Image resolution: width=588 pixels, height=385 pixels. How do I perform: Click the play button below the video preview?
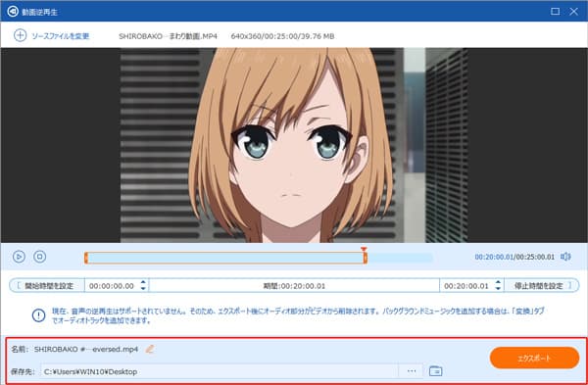point(19,257)
